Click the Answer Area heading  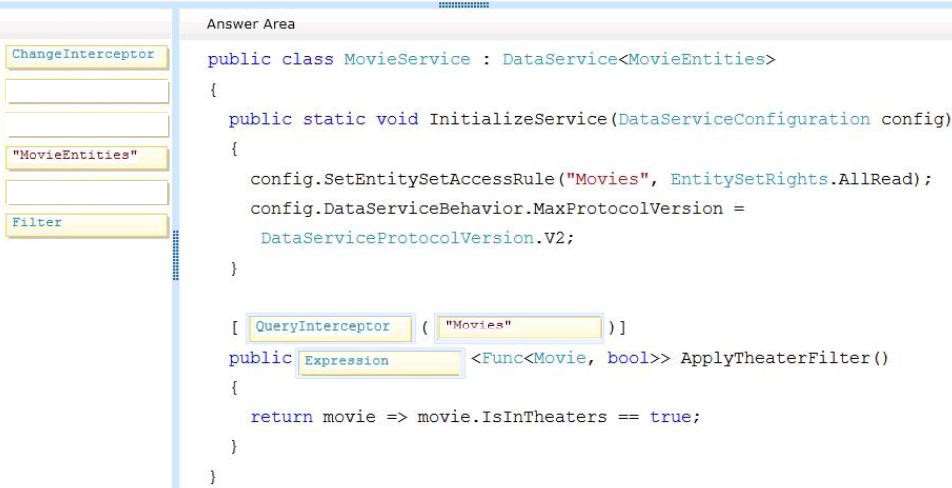click(x=251, y=24)
